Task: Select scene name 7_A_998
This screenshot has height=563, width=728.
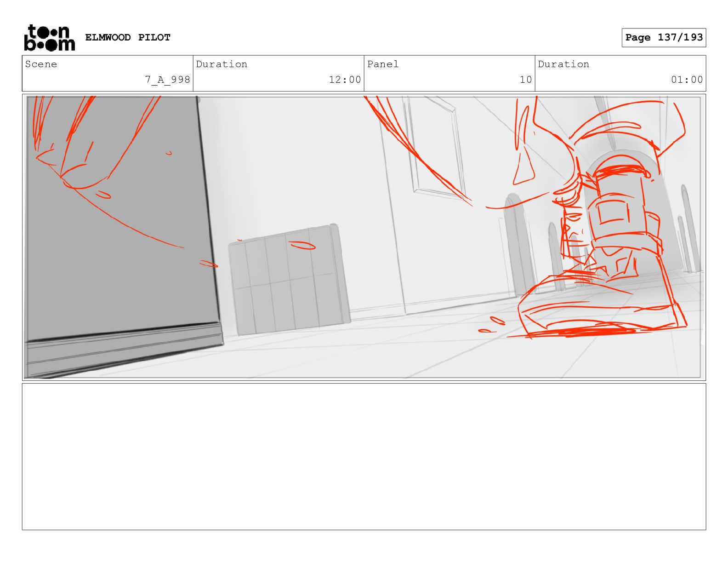Action: (x=168, y=80)
